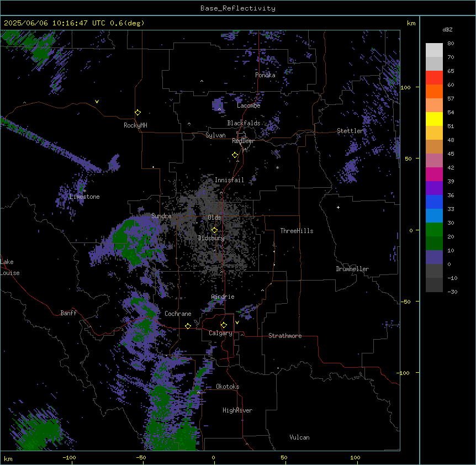Click the yellow station marker near RockyMH
Viewport: 476px width, 465px height.
click(x=138, y=113)
